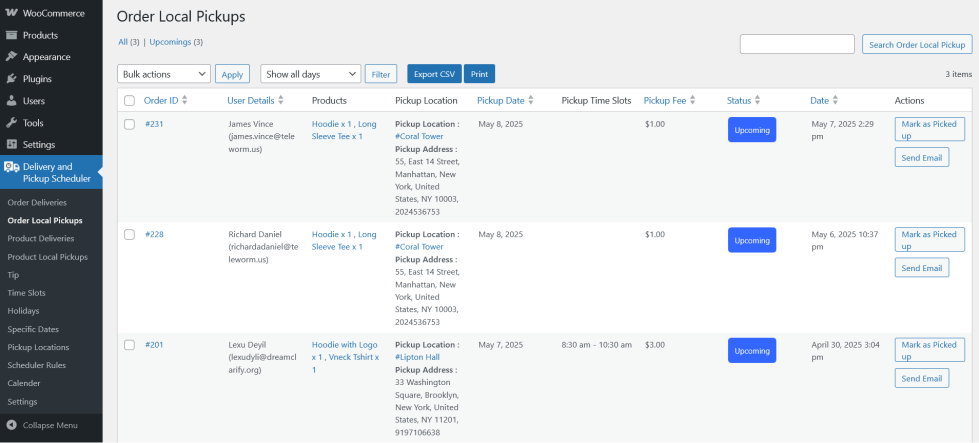Viewport: 979px width, 443px height.
Task: Open order #228 link
Action: 154,234
